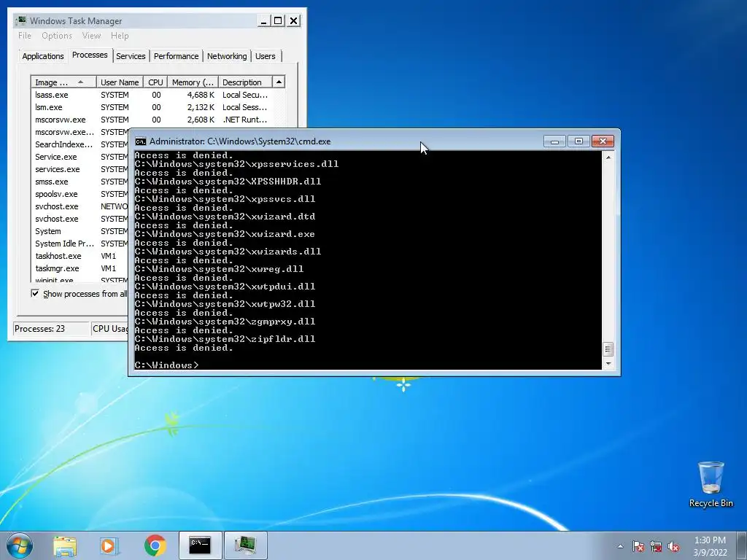Switch to the Processes tab
The width and height of the screenshot is (747, 560).
pos(90,55)
